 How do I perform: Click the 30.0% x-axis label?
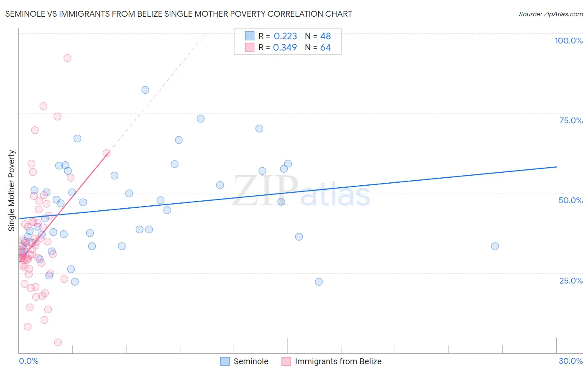click(570, 361)
